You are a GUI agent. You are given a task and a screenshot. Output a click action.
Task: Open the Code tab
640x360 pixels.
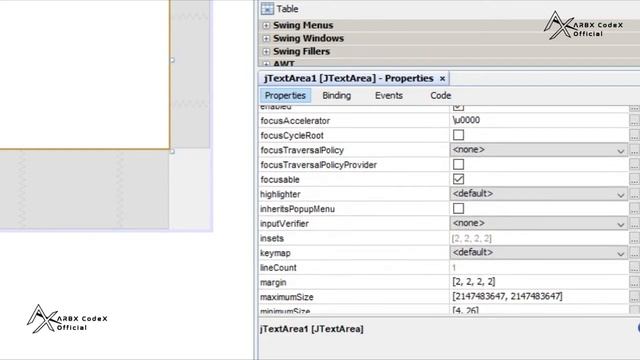(x=440, y=96)
